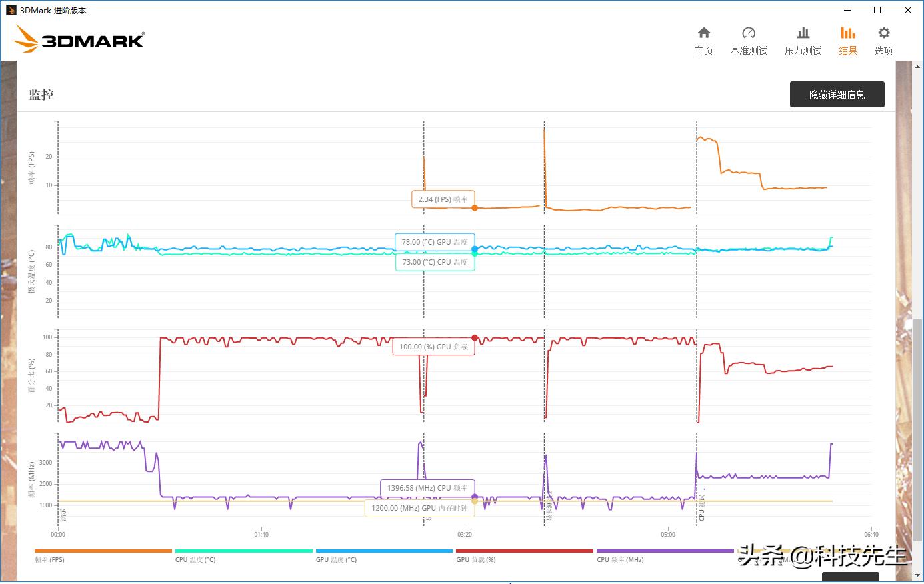
Task: Toggle the GPU 温度 (°C) legend entry
Action: 384,556
